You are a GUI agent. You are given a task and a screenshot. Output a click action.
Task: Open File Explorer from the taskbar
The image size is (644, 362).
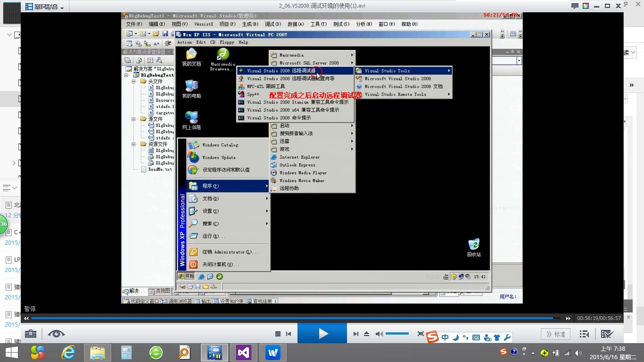(x=97, y=353)
